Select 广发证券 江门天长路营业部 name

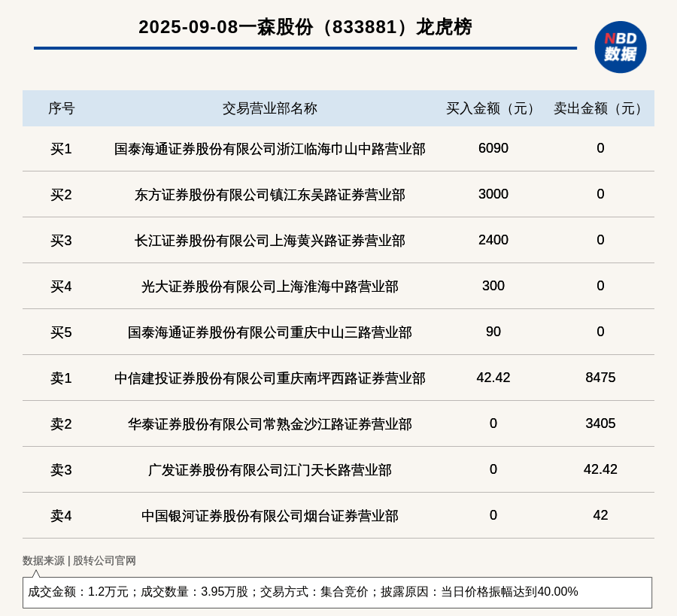(x=270, y=469)
